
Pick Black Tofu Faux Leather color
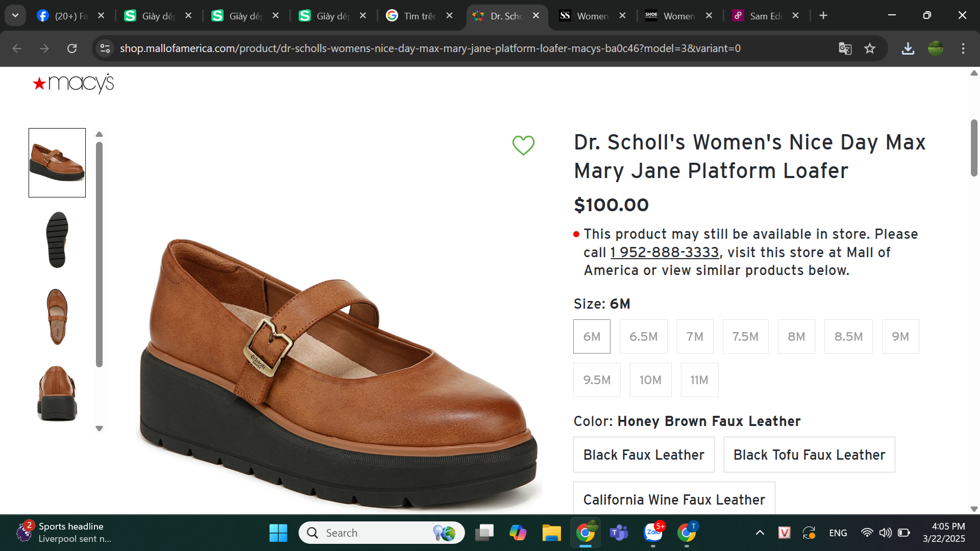click(x=809, y=455)
